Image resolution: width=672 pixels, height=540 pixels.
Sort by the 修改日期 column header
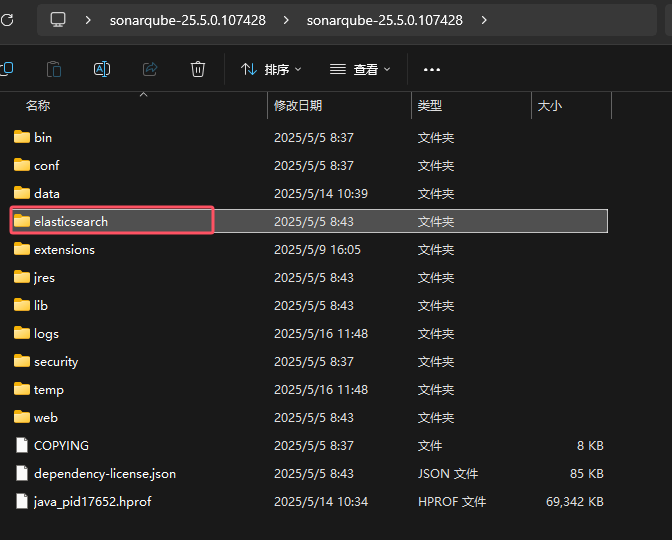298,105
